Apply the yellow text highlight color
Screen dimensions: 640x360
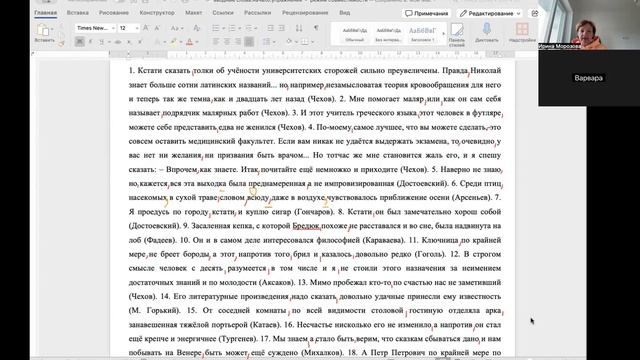point(174,42)
